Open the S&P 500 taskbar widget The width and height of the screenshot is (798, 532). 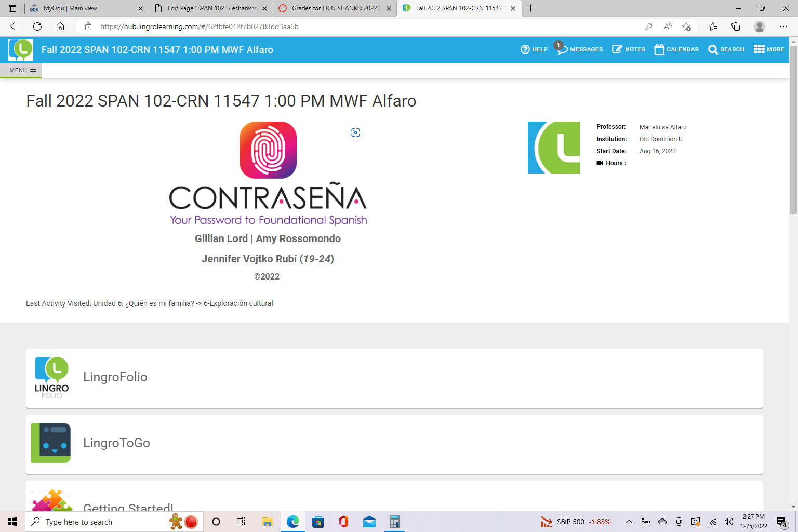[x=576, y=522]
